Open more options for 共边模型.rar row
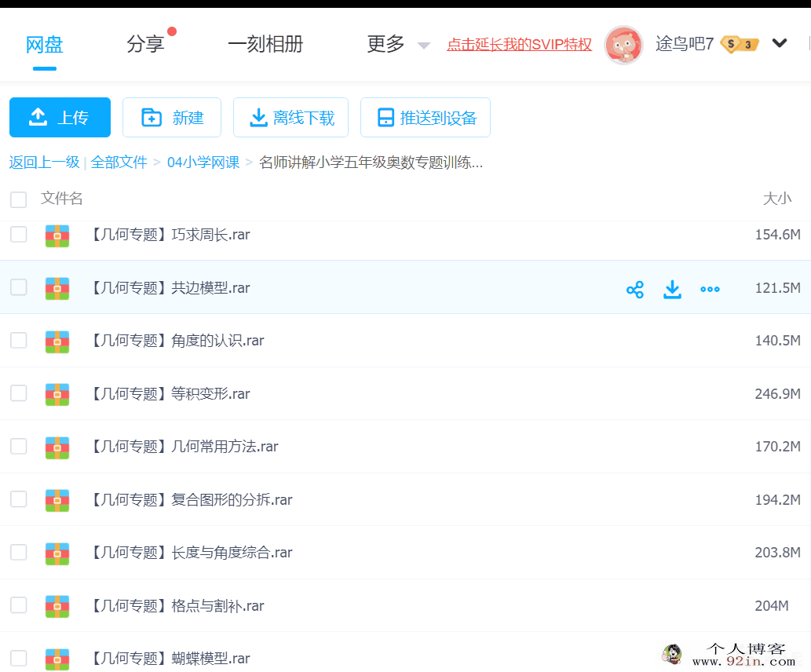This screenshot has height=672, width=811. tap(710, 290)
